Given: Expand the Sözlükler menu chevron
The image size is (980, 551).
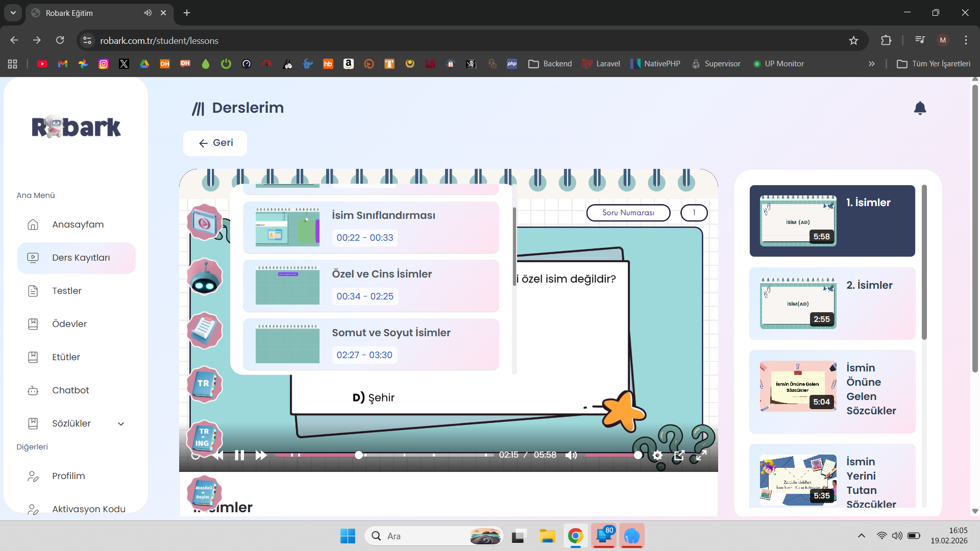Looking at the screenshot, I should (121, 423).
